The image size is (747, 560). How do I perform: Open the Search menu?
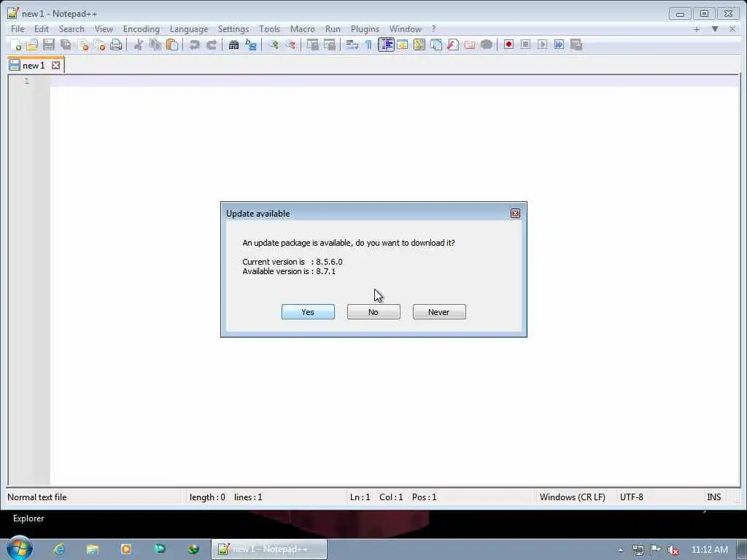click(71, 29)
